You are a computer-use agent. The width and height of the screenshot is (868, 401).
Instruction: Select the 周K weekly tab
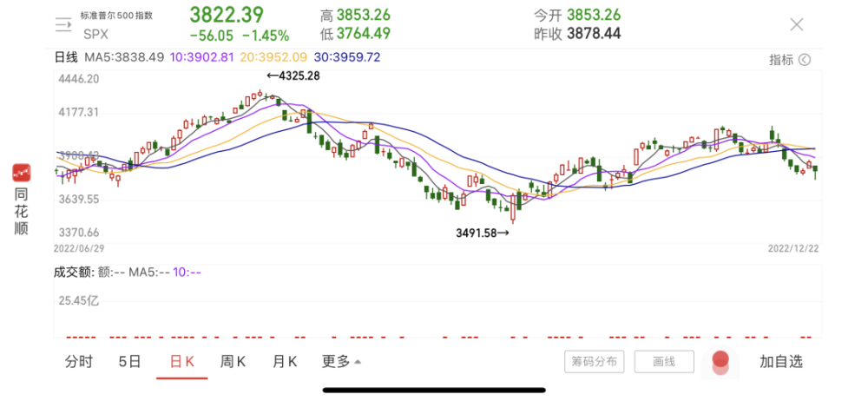[x=233, y=362]
